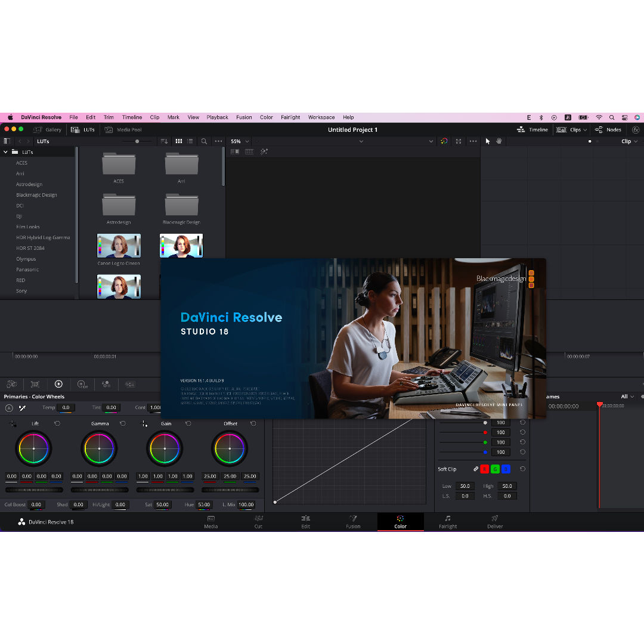Click the bypass color grades icon
644x644 pixels.
click(444, 141)
